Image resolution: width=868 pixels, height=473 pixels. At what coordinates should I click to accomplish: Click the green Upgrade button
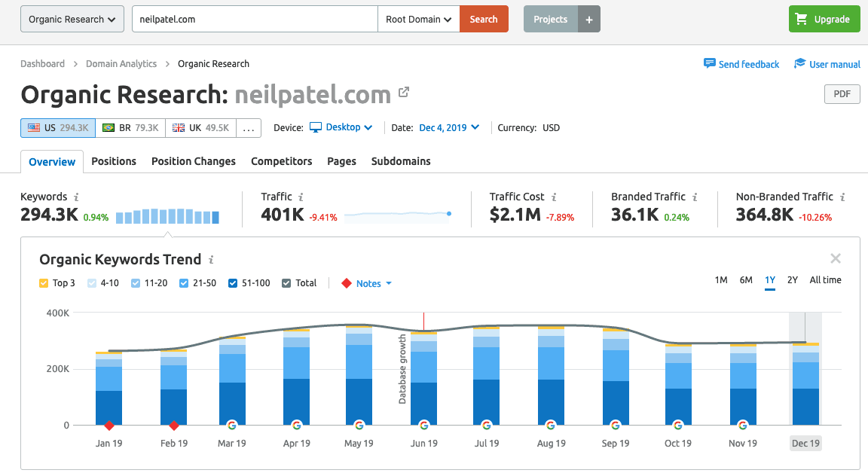[824, 20]
